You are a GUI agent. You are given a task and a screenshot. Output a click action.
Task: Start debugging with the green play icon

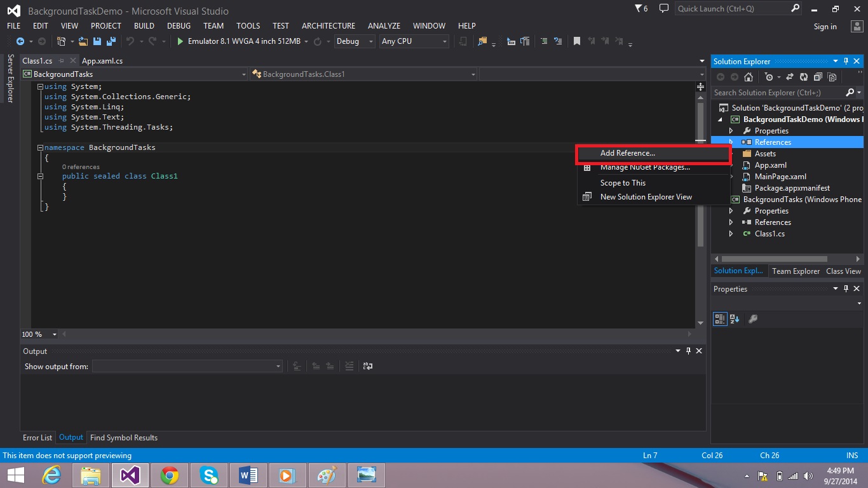[180, 41]
